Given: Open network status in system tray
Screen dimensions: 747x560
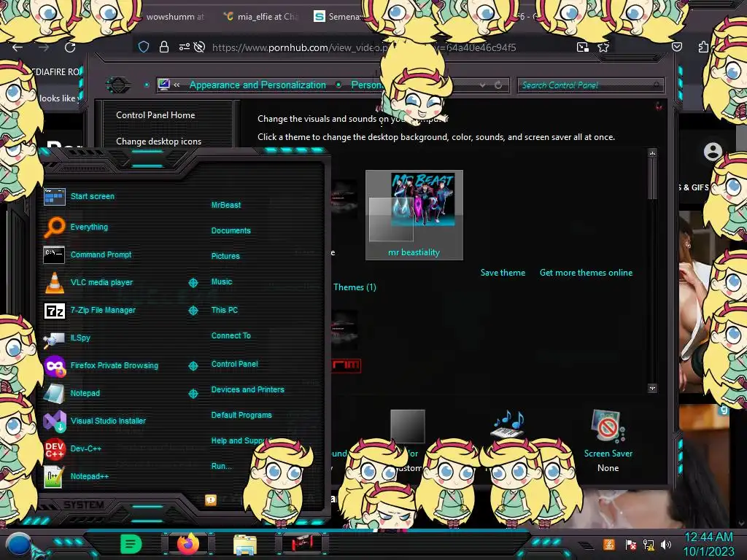Looking at the screenshot, I should (649, 544).
